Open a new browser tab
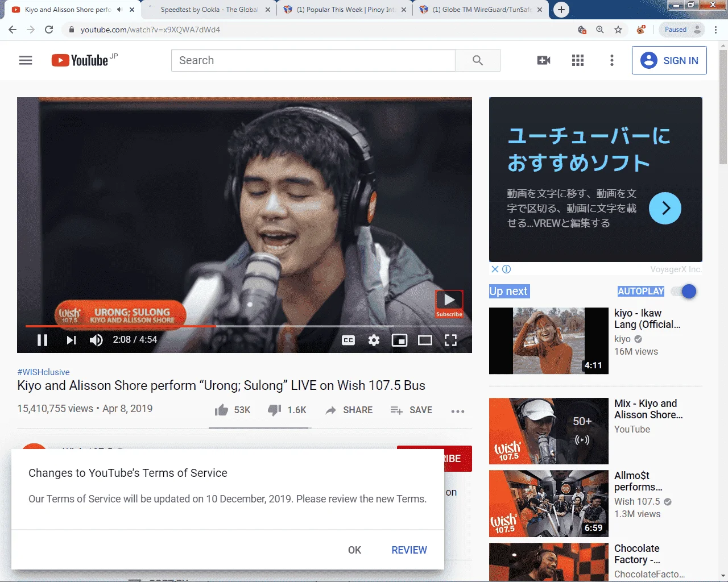Screen dimensions: 728x582 pos(561,10)
